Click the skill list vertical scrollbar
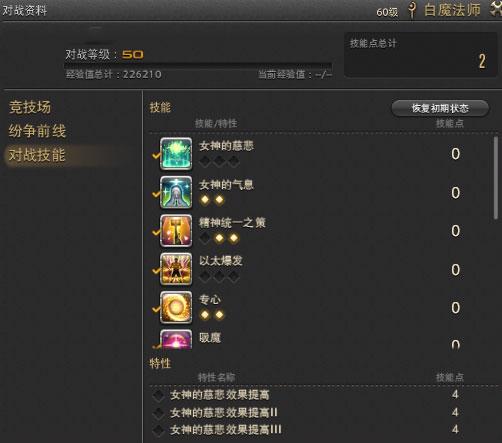This screenshot has height=443, width=502. coord(496,178)
